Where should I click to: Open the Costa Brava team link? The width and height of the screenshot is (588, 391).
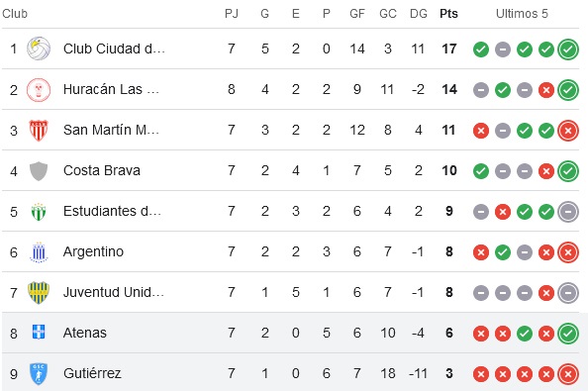click(x=102, y=170)
